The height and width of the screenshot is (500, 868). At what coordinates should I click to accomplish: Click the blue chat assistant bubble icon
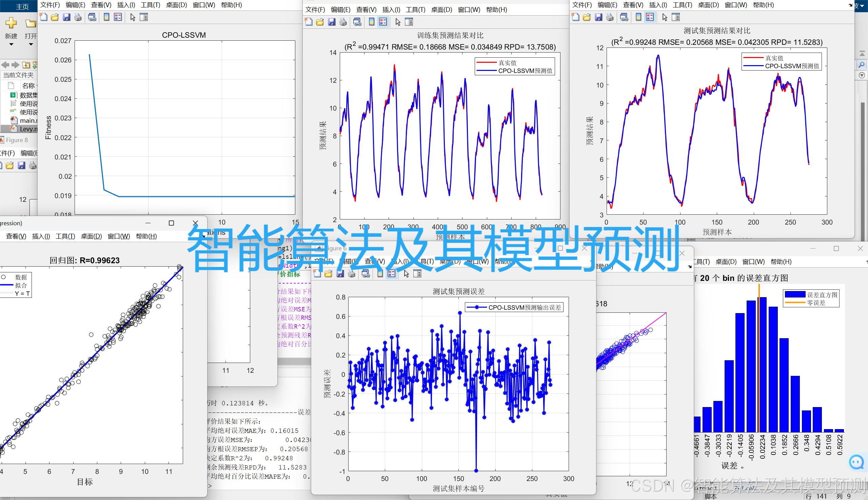(856, 462)
